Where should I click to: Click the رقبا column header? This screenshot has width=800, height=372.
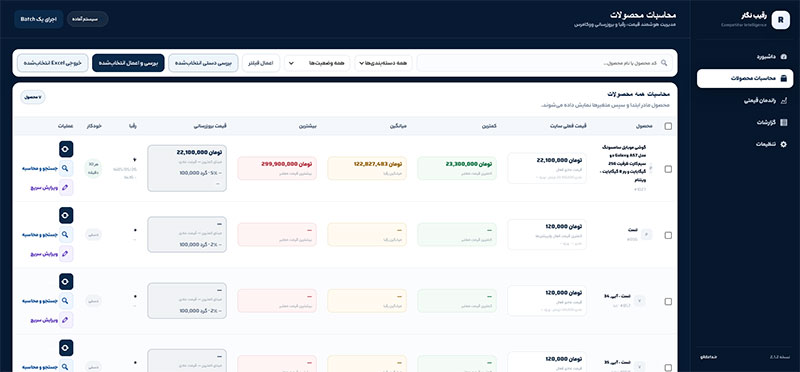coord(132,126)
